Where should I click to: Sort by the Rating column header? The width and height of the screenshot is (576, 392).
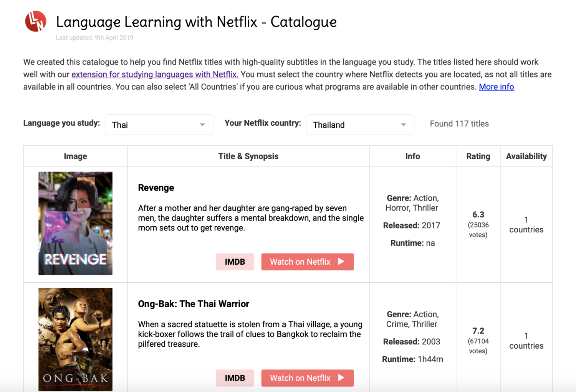click(478, 156)
